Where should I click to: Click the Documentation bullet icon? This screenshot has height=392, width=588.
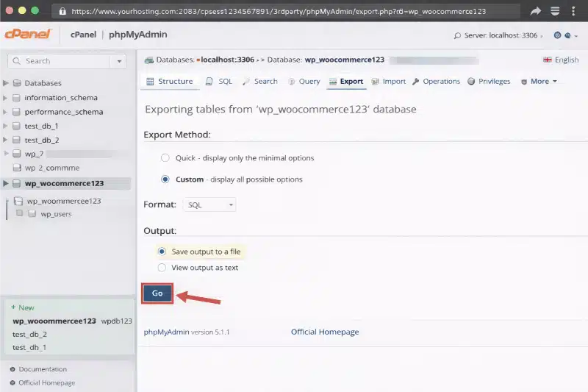pos(12,369)
